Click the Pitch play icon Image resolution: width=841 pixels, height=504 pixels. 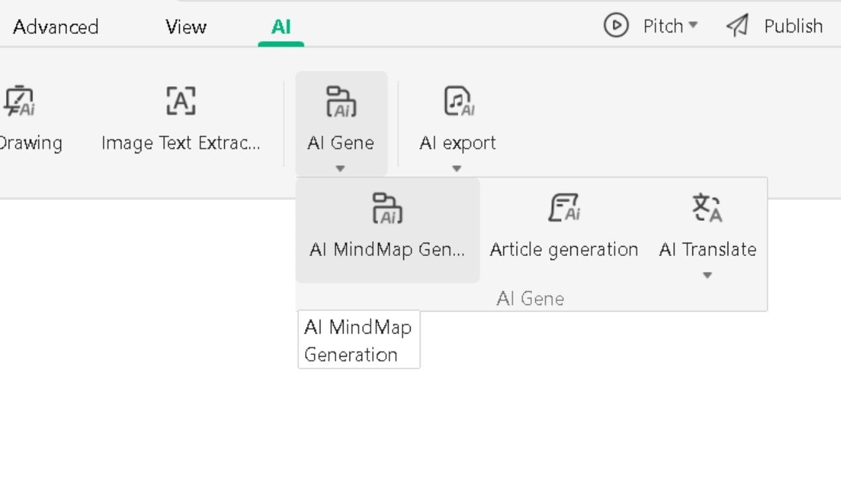616,26
